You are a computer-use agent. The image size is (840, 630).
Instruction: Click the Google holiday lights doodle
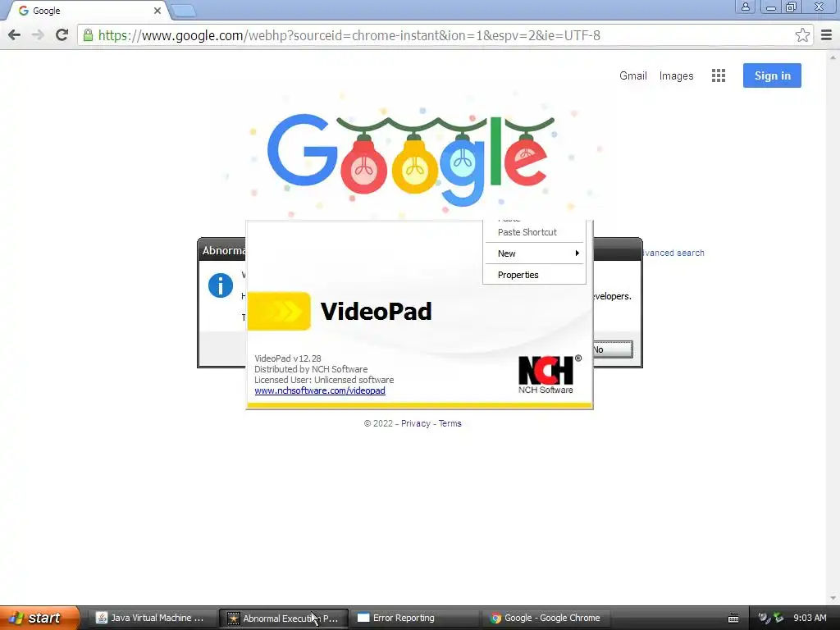410,160
